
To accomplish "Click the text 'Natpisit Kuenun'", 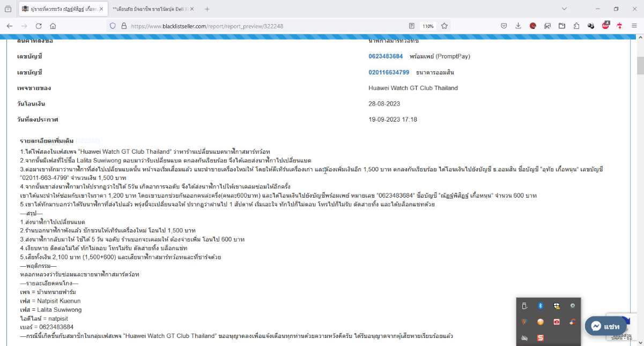I will (58, 301).
